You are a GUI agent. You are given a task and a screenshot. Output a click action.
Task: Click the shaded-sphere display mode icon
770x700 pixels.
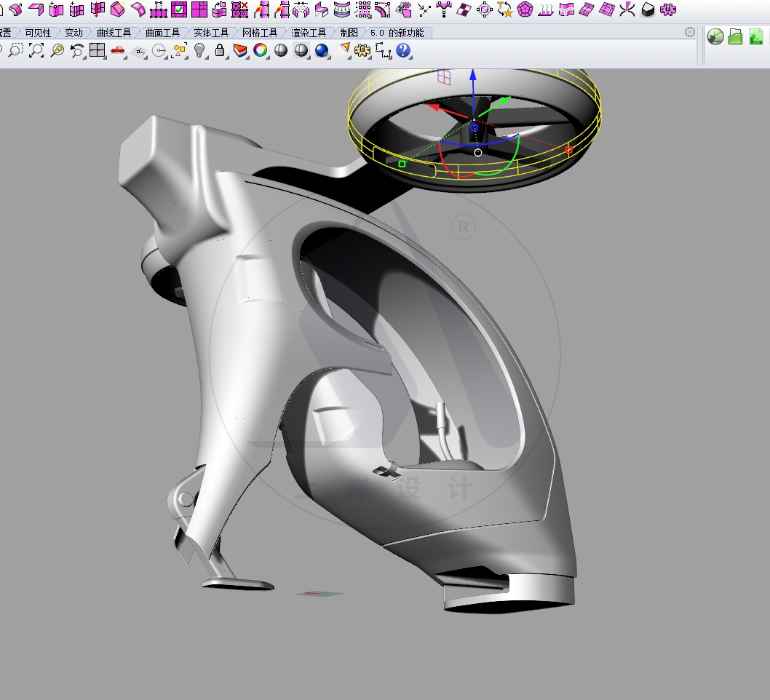281,51
